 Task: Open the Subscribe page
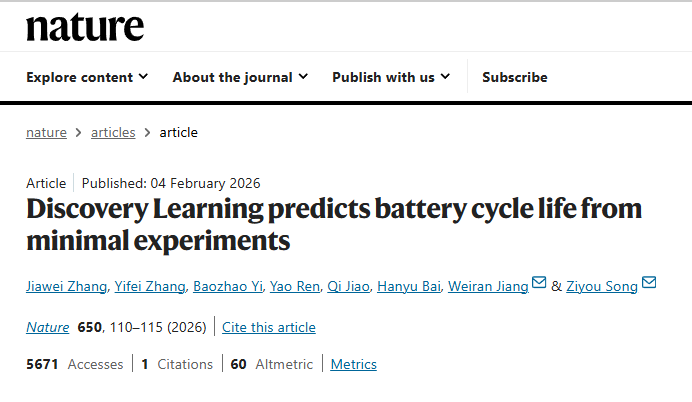coord(514,77)
